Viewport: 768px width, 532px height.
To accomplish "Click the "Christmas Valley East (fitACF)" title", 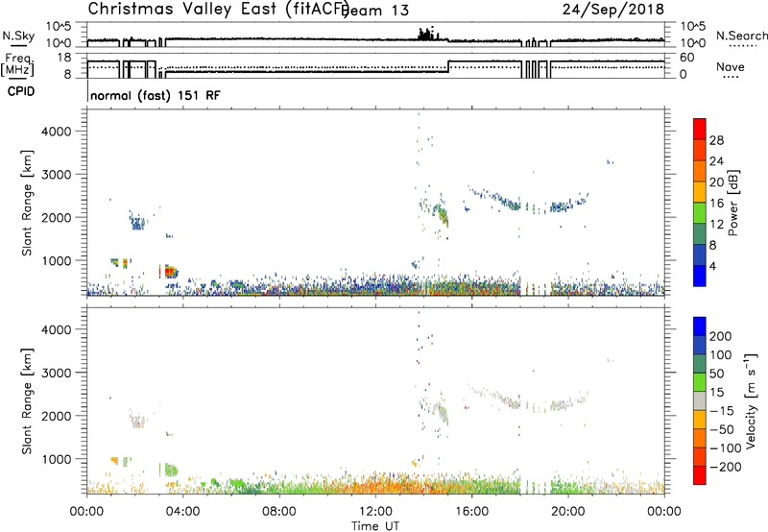I will pos(219,10).
